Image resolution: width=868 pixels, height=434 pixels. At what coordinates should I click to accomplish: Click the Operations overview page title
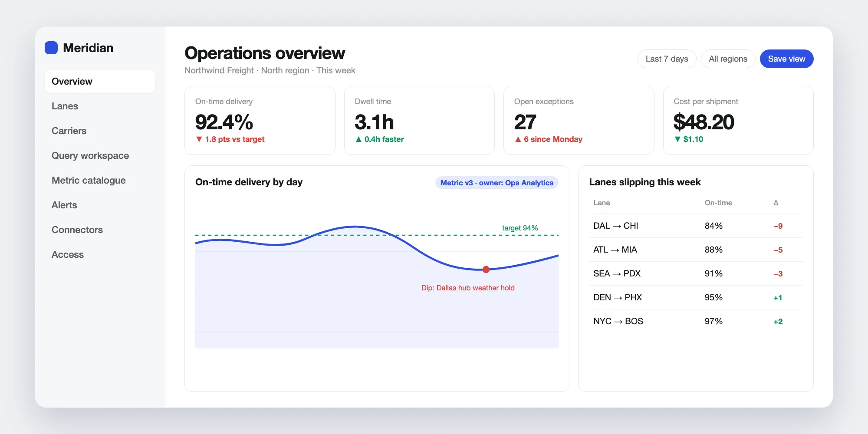pos(265,53)
